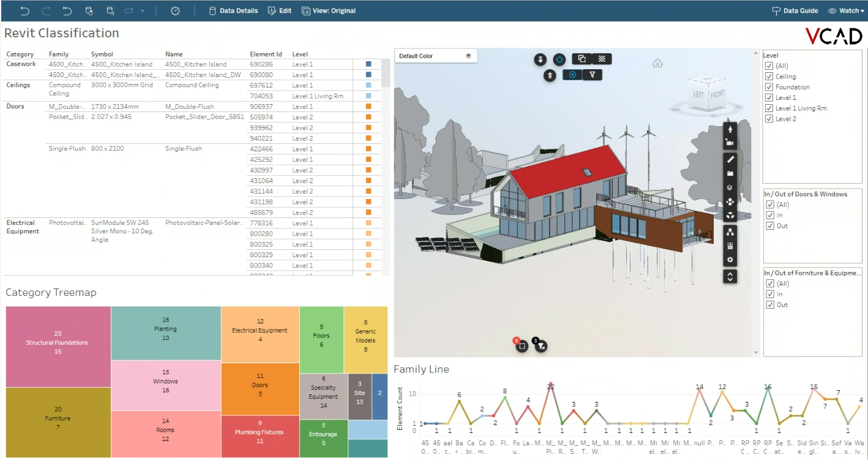Click the funnel filter icon in viewer

click(x=593, y=75)
